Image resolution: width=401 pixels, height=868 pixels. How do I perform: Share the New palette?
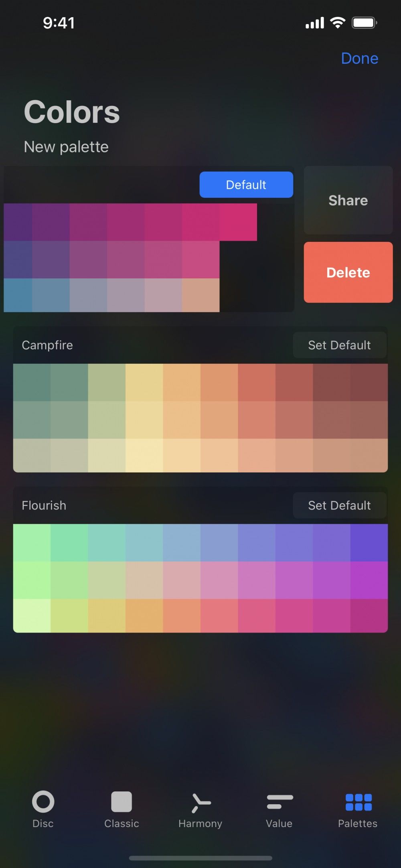pyautogui.click(x=348, y=200)
